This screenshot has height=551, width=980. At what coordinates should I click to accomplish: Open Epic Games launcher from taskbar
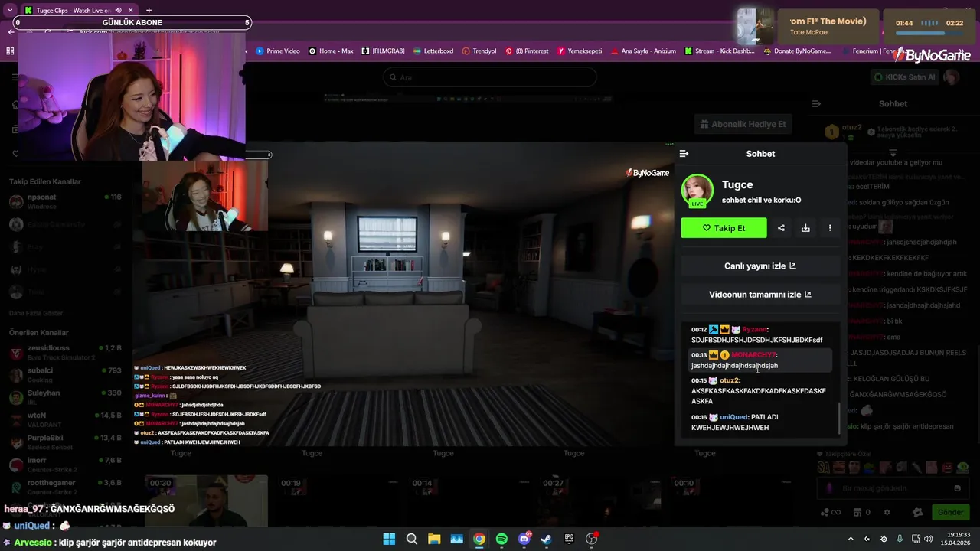[569, 539]
